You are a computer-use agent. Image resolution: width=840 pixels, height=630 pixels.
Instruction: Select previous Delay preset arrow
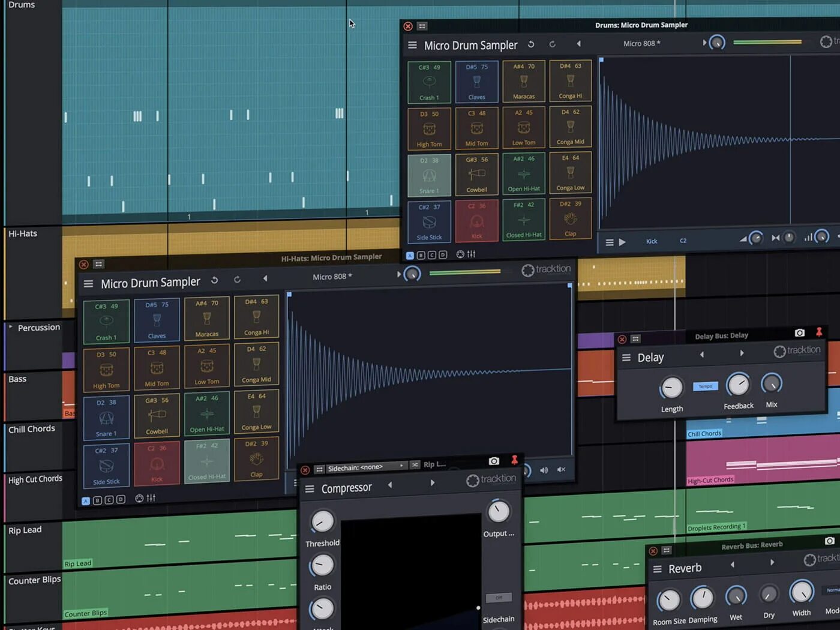(x=701, y=355)
